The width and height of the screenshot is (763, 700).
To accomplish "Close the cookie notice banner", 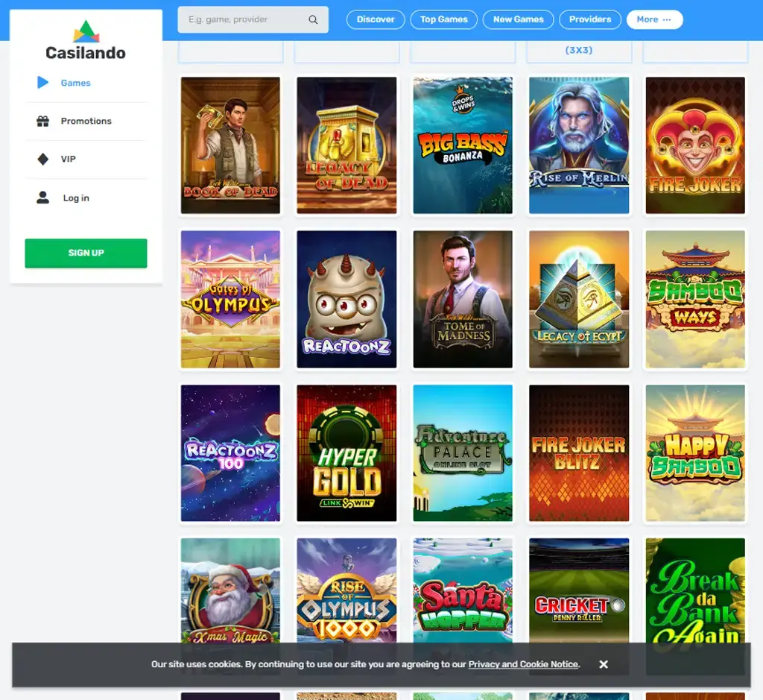I will click(x=604, y=664).
